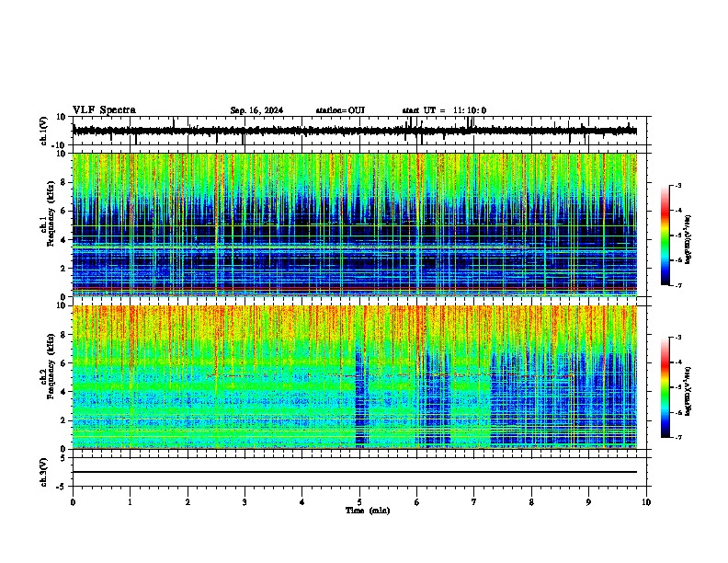Click the '6' kHz tick on ch.2 frequency axis

(x=63, y=363)
